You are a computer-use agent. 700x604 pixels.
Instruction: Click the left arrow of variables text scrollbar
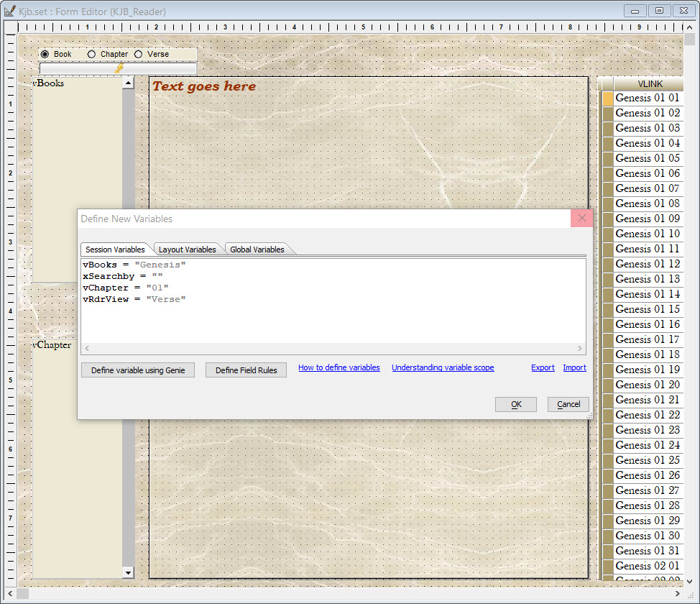click(x=86, y=349)
